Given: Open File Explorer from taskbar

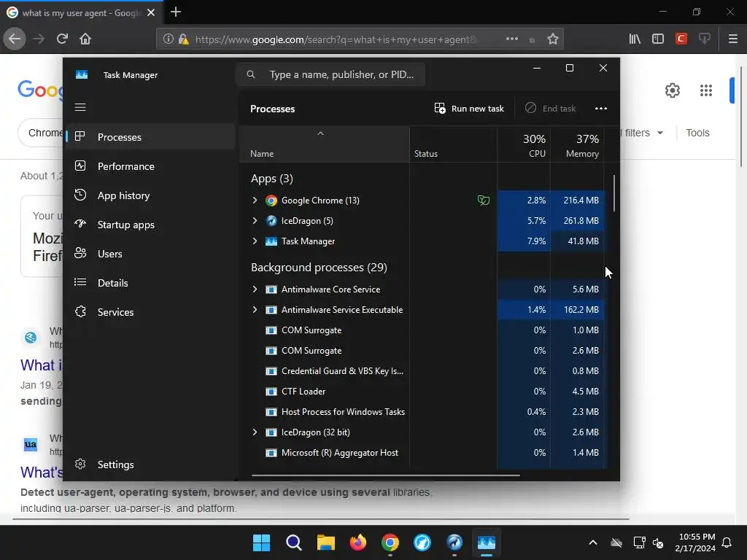Looking at the screenshot, I should click(x=326, y=542).
